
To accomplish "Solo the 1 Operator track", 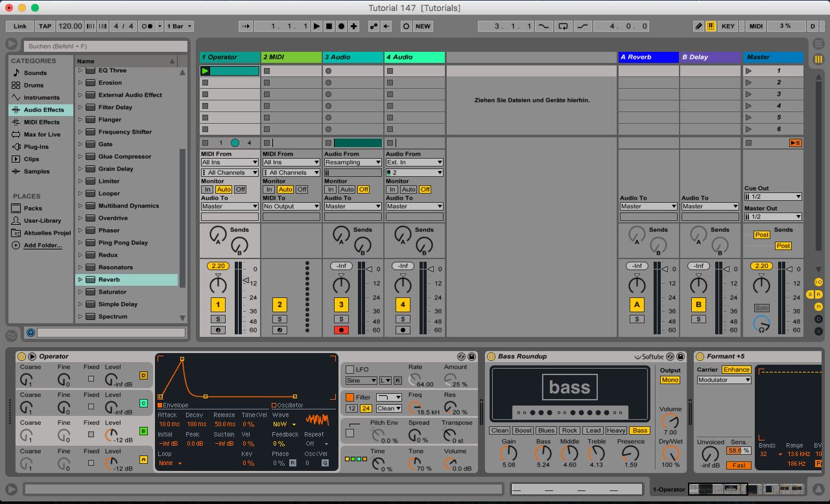I will click(218, 319).
